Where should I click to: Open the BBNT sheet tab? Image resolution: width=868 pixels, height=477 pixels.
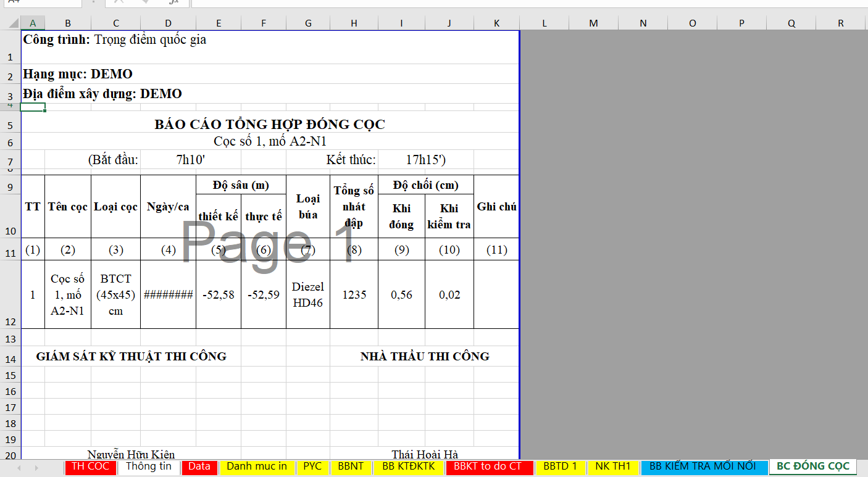pos(351,467)
